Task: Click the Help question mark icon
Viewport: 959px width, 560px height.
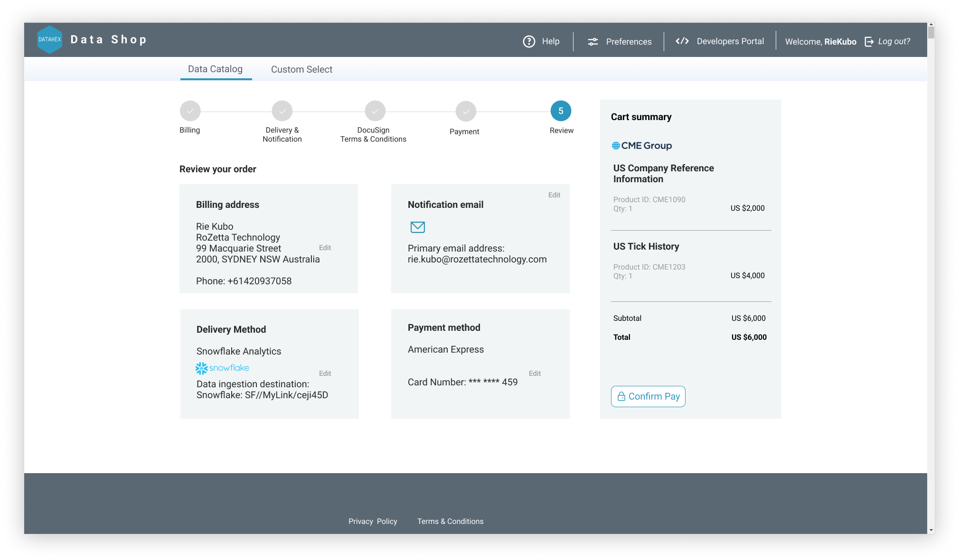Action: tap(529, 41)
